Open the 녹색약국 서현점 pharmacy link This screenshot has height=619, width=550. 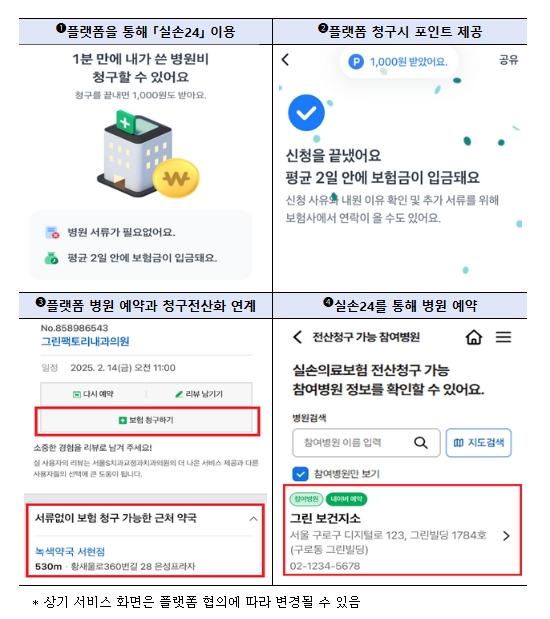[x=70, y=551]
